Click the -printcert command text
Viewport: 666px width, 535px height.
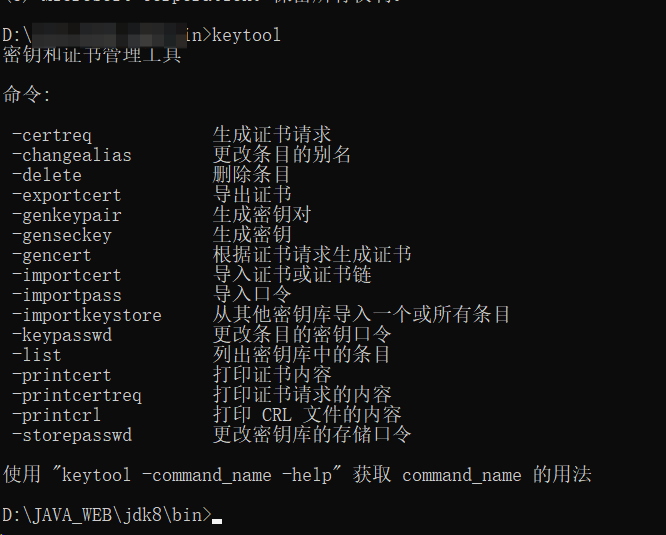62,375
